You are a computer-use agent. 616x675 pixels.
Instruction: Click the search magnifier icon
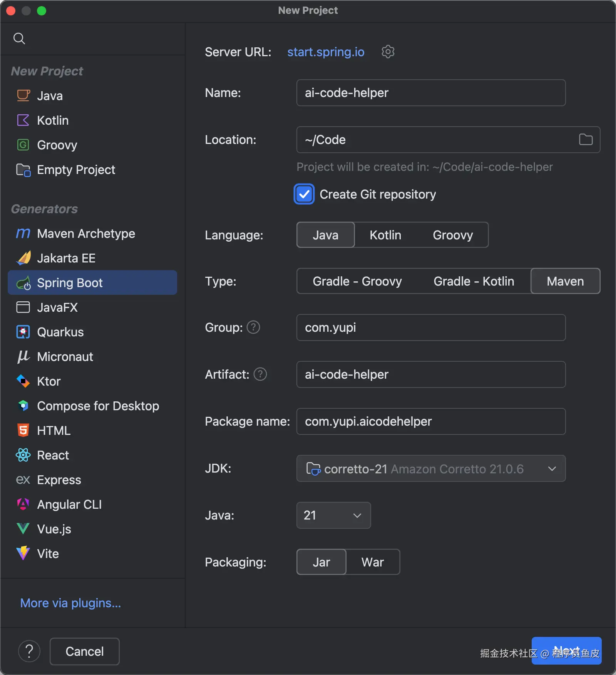coord(19,38)
